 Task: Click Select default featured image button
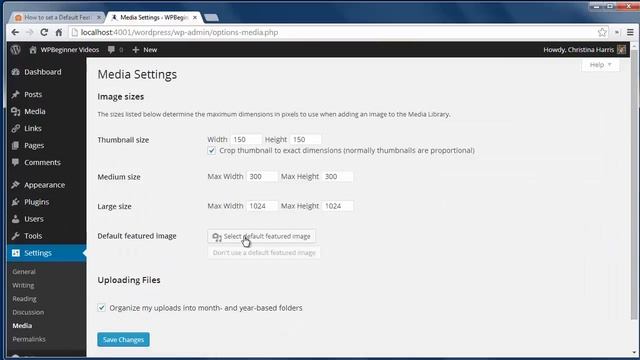tap(262, 236)
